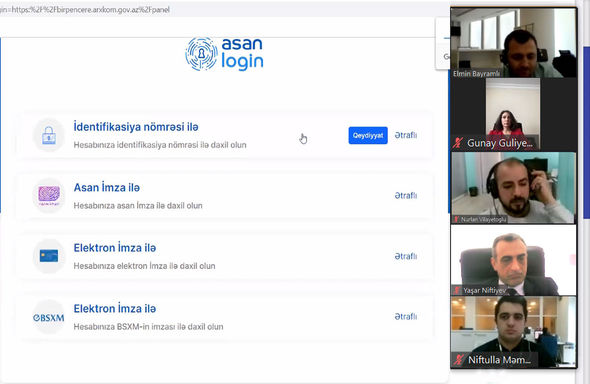Click Gunay Guliyeva's muted microphone icon
The height and width of the screenshot is (384, 590).
coord(458,143)
